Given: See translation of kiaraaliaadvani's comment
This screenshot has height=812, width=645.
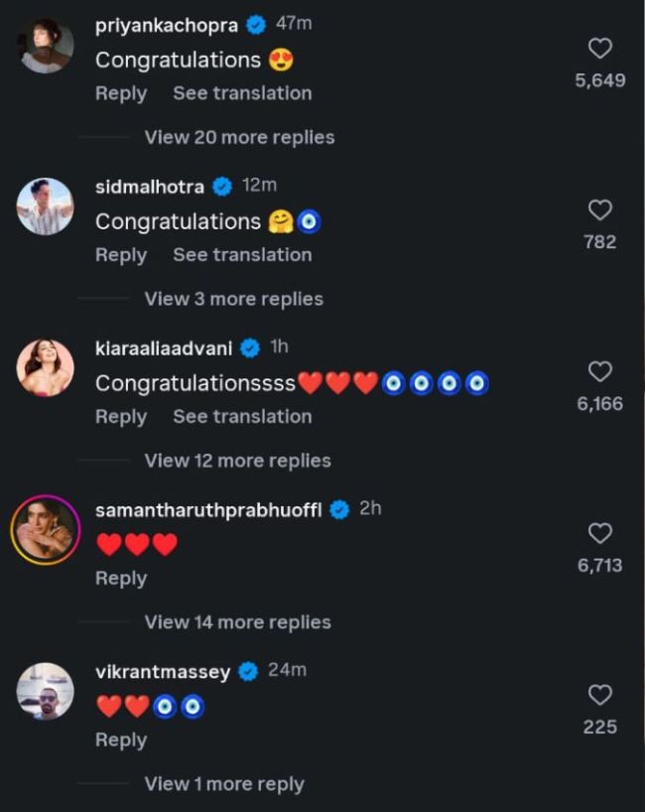Looking at the screenshot, I should click(242, 417).
